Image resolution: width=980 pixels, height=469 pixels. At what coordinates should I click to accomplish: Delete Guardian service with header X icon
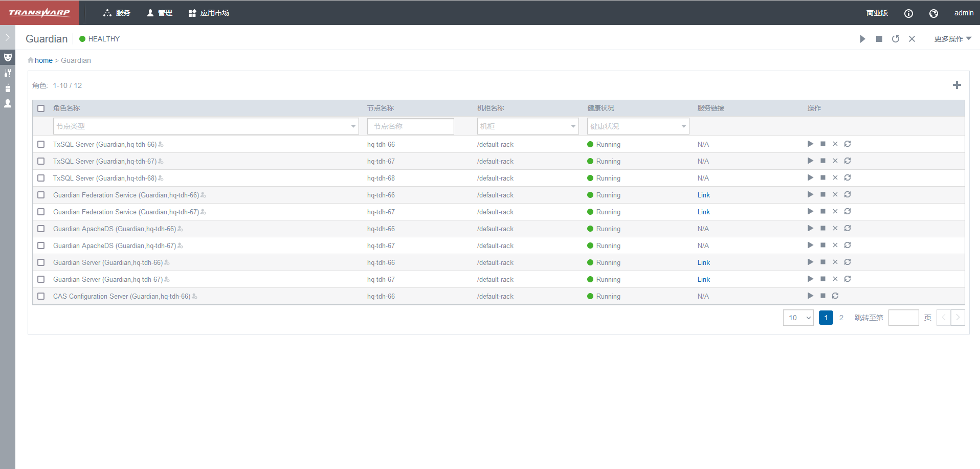pyautogui.click(x=911, y=39)
